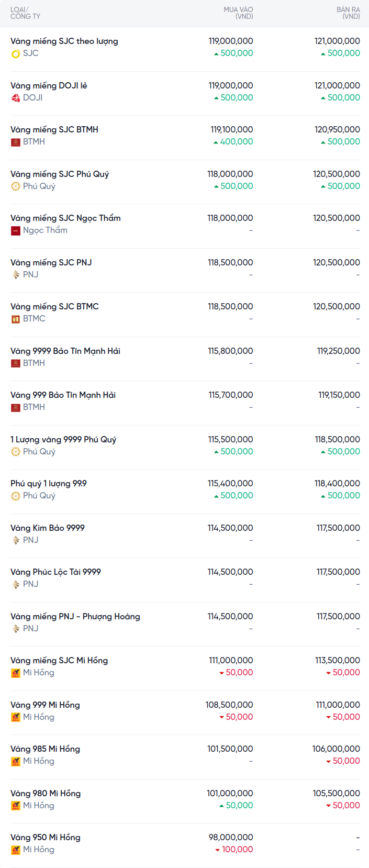
Task: Open Vàng 9999 Bảo Tín Mạnh Hải entry
Action: pos(65,351)
